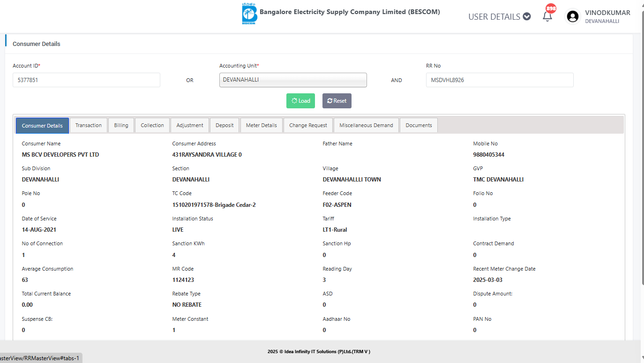Image resolution: width=644 pixels, height=363 pixels.
Task: Click the Idea Infinity IT Solutions footer text
Action: 319,351
